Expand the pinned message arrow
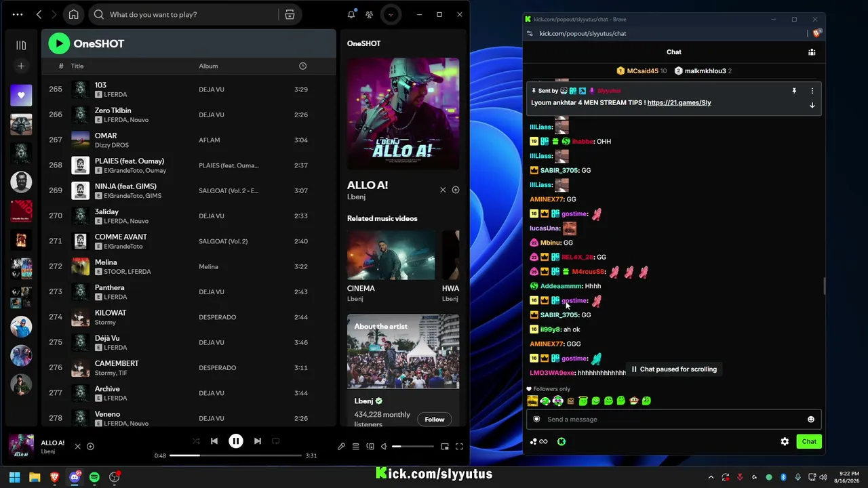This screenshot has width=868, height=488. coord(812,106)
